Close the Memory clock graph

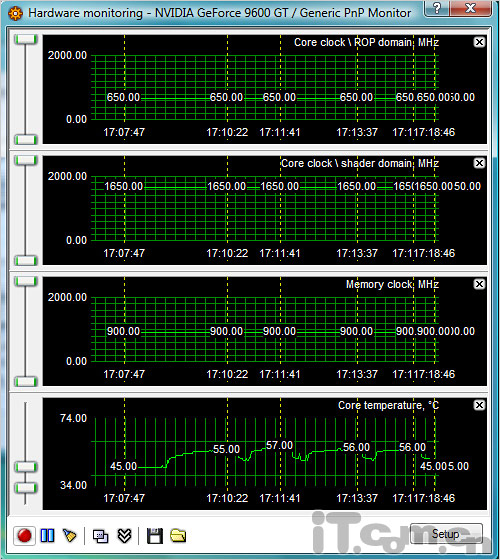point(479,284)
